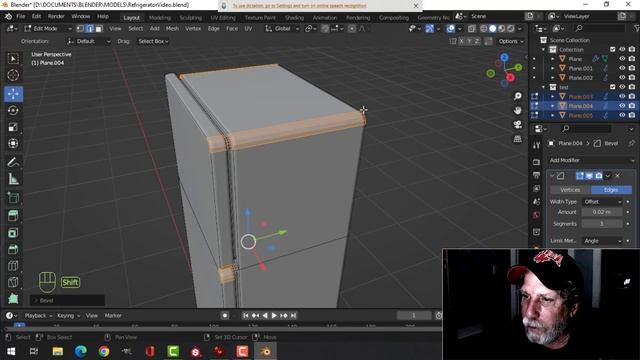Open Limit Method Angle dropdown
This screenshot has height=360, width=640.
602,241
